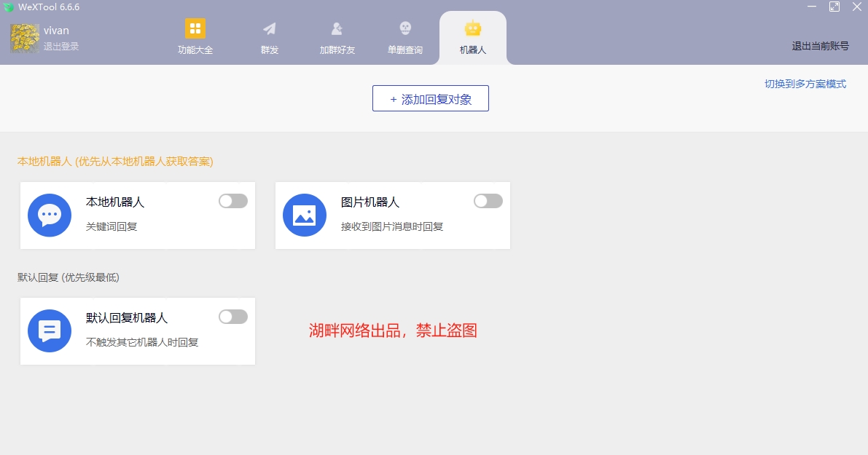The image size is (868, 455).
Task: Click the message icon on 默认回复机器人 card
Action: pyautogui.click(x=49, y=331)
